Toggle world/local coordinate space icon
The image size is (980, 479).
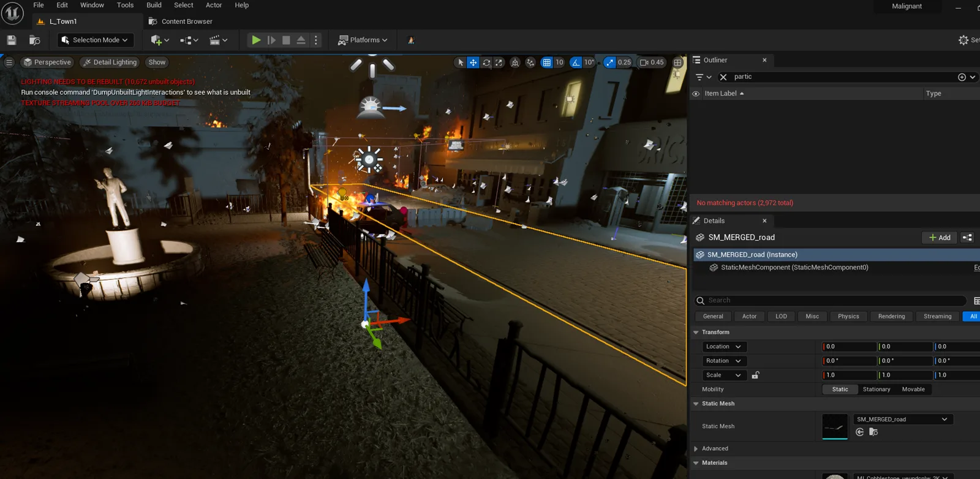tap(515, 62)
